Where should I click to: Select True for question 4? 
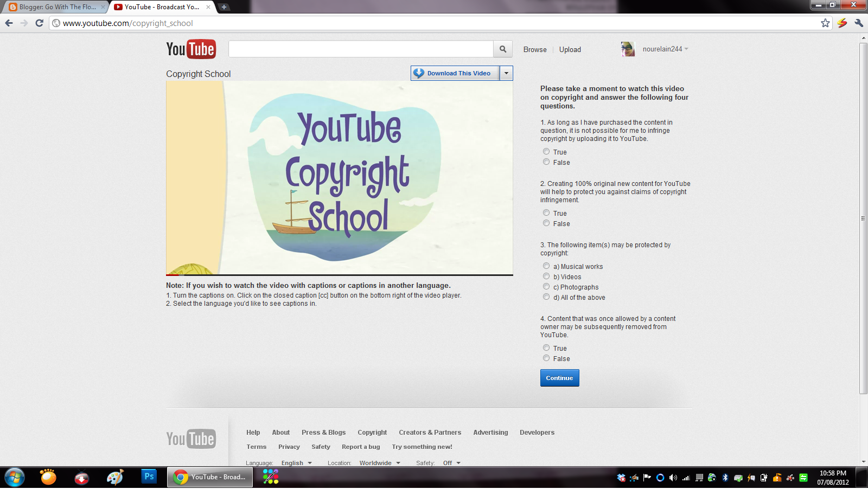546,348
